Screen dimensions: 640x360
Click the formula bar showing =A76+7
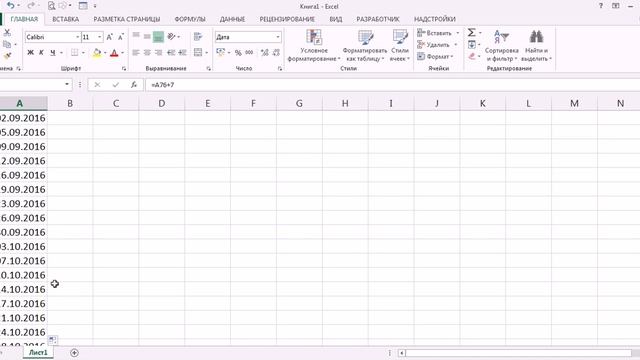click(x=392, y=85)
